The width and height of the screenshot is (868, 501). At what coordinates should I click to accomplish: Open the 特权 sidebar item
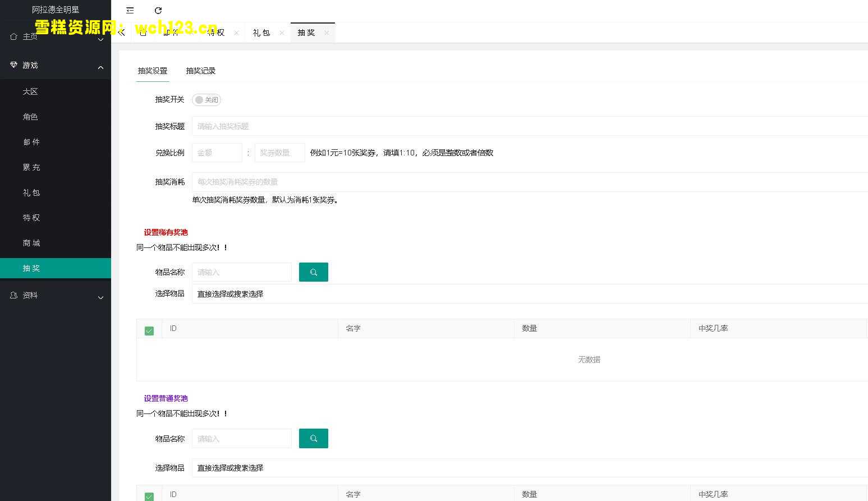[56, 218]
